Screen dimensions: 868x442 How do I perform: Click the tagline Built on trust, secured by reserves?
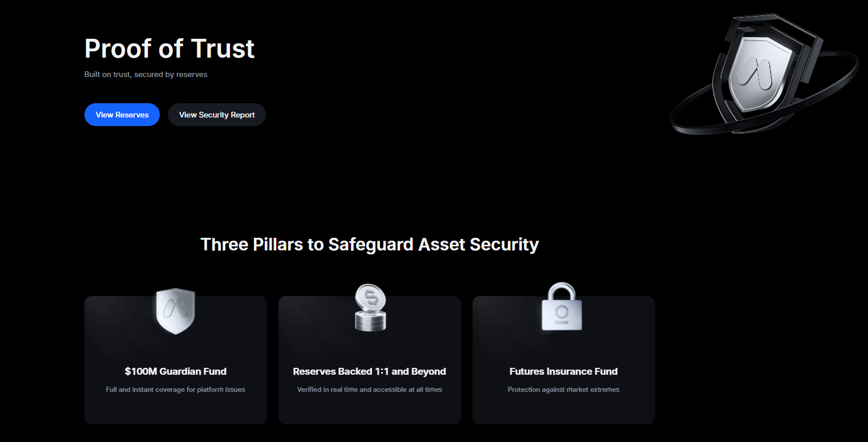point(146,74)
